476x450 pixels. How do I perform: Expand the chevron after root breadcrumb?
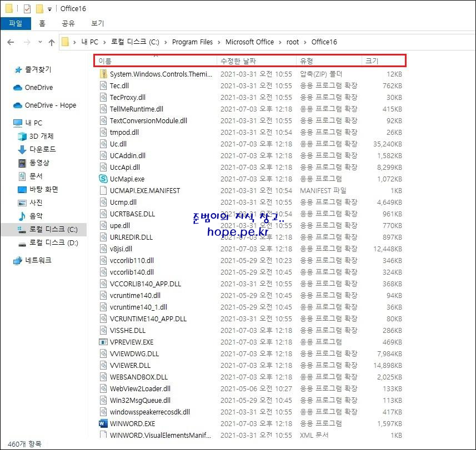tap(305, 42)
